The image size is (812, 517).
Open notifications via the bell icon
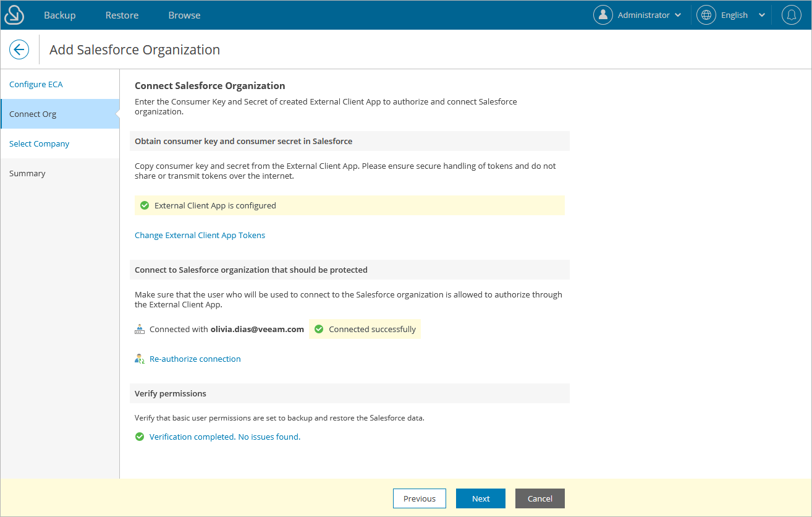[792, 14]
